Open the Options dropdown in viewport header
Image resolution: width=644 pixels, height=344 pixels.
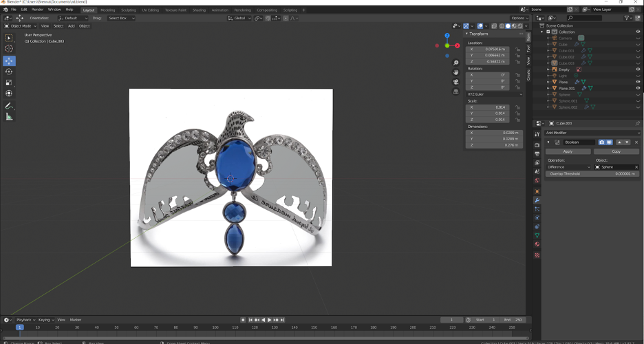coord(519,18)
